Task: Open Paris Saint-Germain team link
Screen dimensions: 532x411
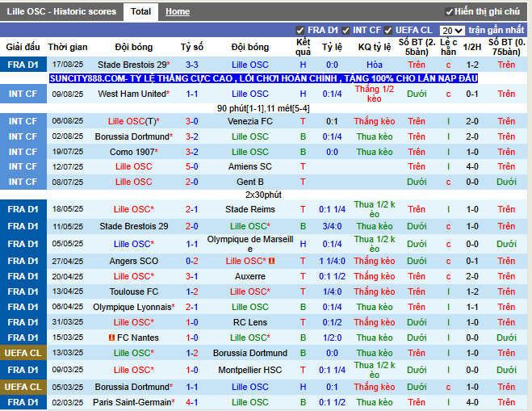Action: (x=132, y=402)
